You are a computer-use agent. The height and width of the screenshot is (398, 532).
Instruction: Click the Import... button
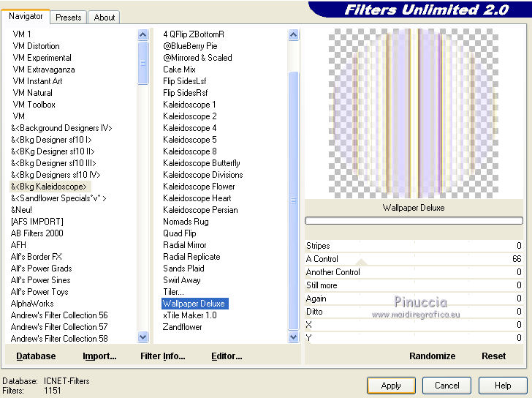coord(99,356)
